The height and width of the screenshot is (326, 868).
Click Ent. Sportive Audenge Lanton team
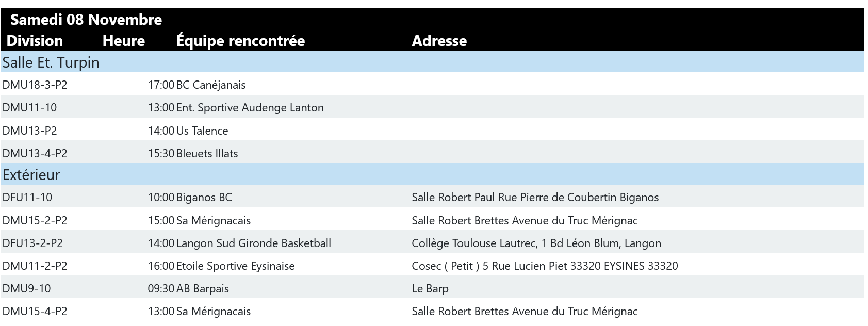pos(250,108)
